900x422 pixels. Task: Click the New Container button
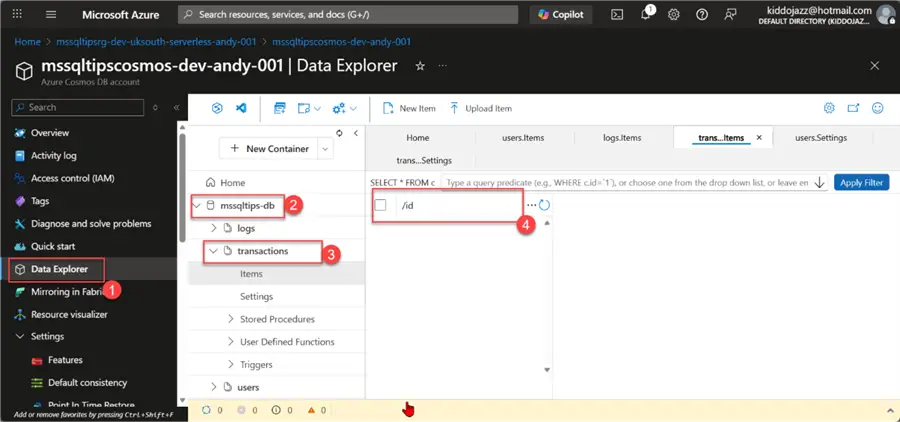click(269, 149)
